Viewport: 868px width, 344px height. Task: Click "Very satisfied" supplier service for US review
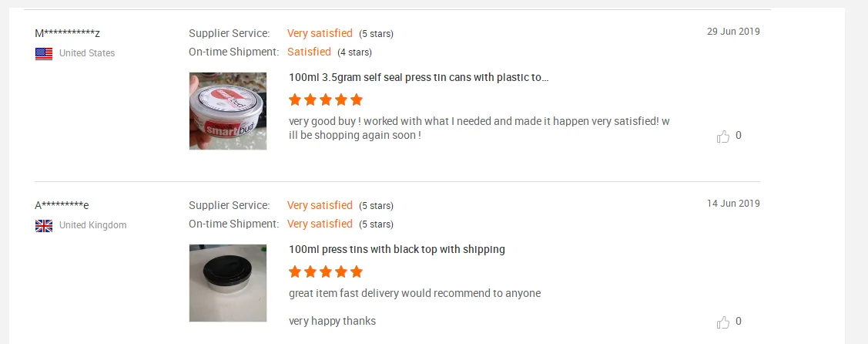pos(320,33)
